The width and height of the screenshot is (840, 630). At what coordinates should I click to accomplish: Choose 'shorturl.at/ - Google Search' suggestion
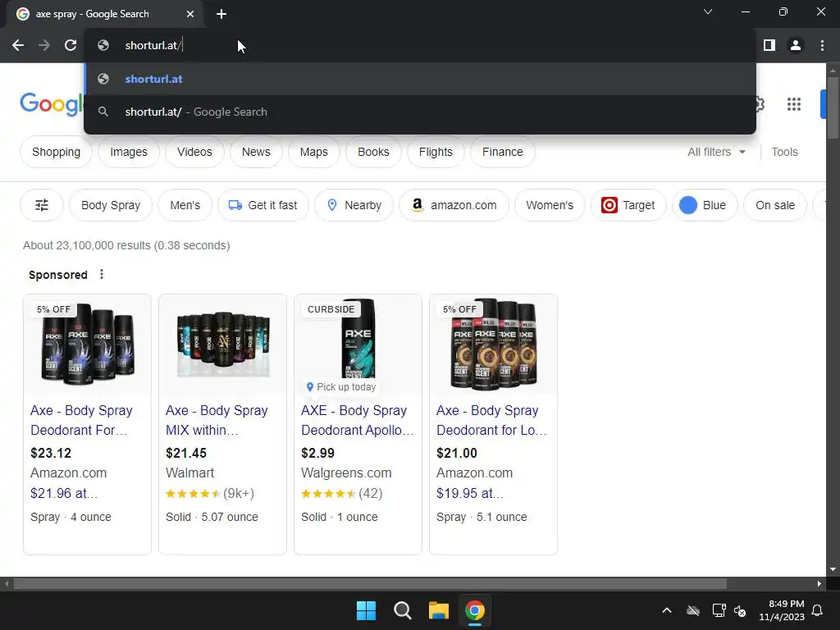point(420,112)
